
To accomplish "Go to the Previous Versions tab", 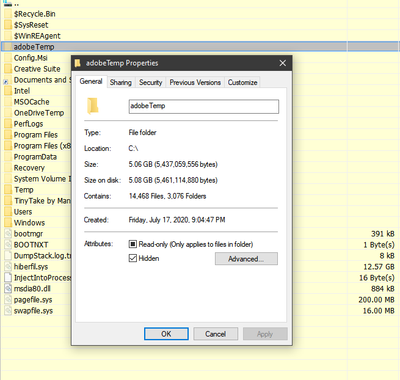I will tap(195, 82).
